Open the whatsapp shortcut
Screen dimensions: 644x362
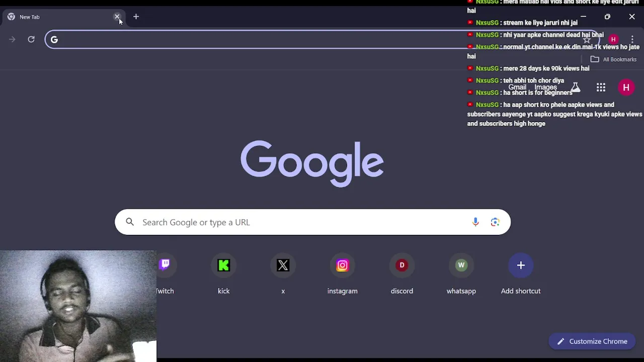click(x=461, y=275)
